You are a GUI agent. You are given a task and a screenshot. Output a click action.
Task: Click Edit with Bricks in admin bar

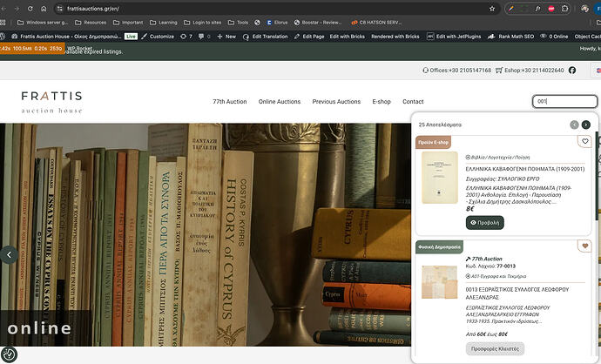348,37
